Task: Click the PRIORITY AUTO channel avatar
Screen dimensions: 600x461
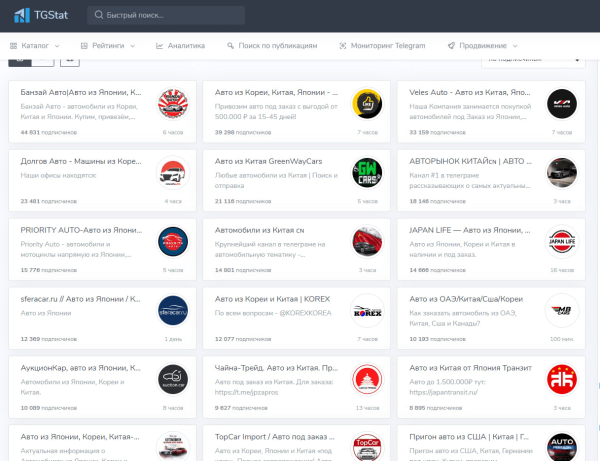Action: coord(173,241)
